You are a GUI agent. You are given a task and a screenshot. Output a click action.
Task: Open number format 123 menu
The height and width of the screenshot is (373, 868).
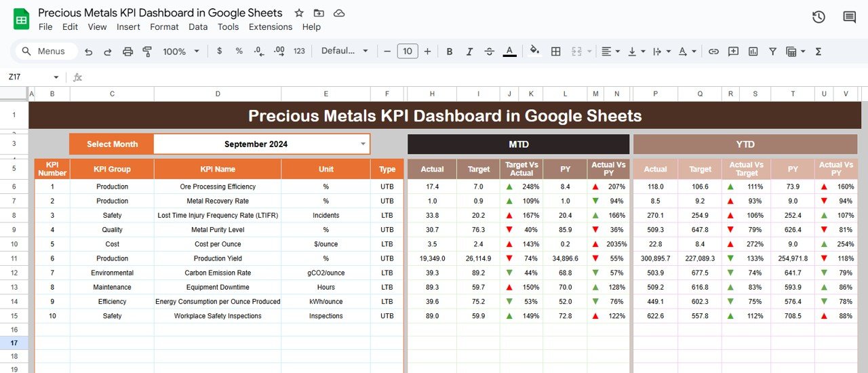[x=299, y=51]
